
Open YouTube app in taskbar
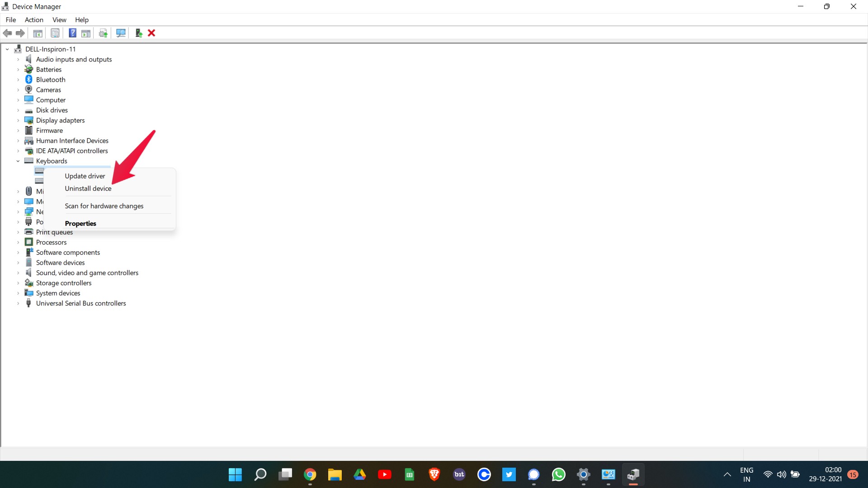click(x=385, y=474)
